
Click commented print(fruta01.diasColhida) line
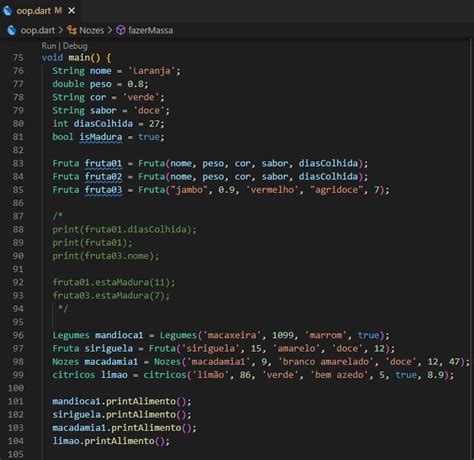(124, 230)
